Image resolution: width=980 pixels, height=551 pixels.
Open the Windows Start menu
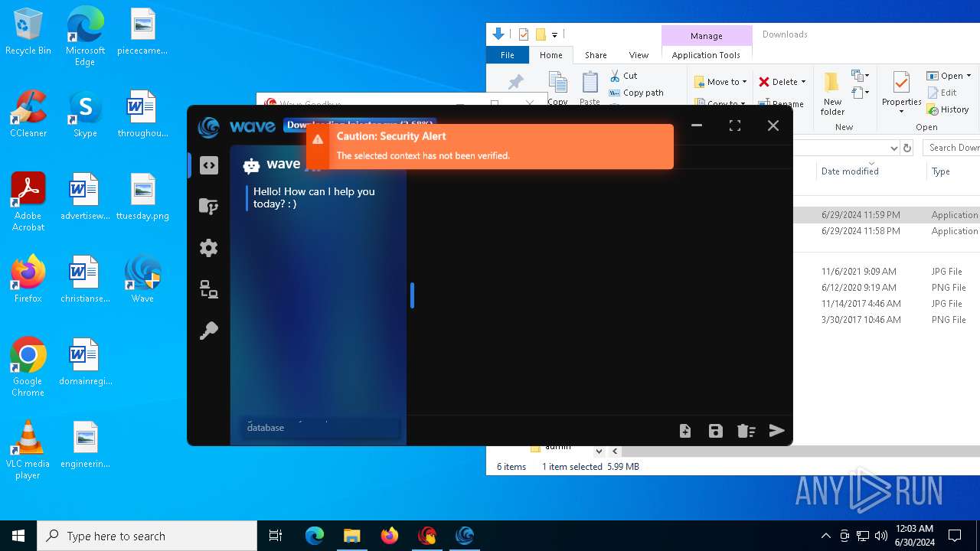[18, 536]
